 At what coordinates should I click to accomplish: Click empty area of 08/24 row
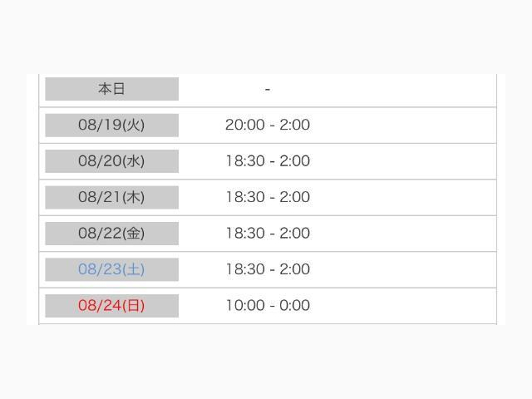click(x=404, y=306)
